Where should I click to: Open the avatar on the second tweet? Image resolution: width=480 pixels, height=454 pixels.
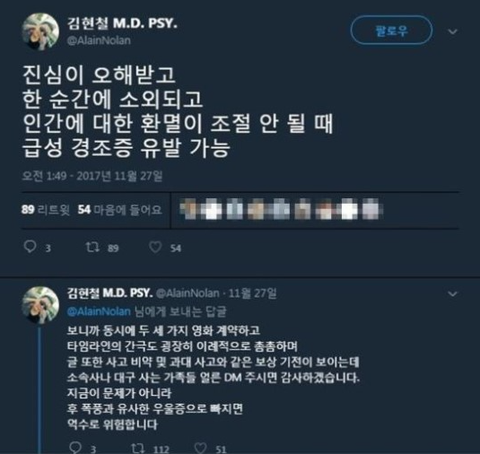pyautogui.click(x=40, y=305)
